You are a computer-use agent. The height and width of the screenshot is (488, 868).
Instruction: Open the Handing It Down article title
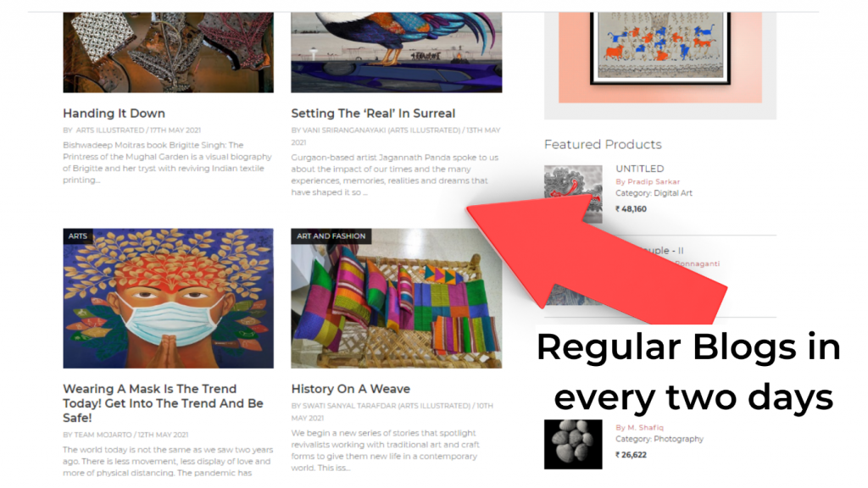click(x=114, y=114)
